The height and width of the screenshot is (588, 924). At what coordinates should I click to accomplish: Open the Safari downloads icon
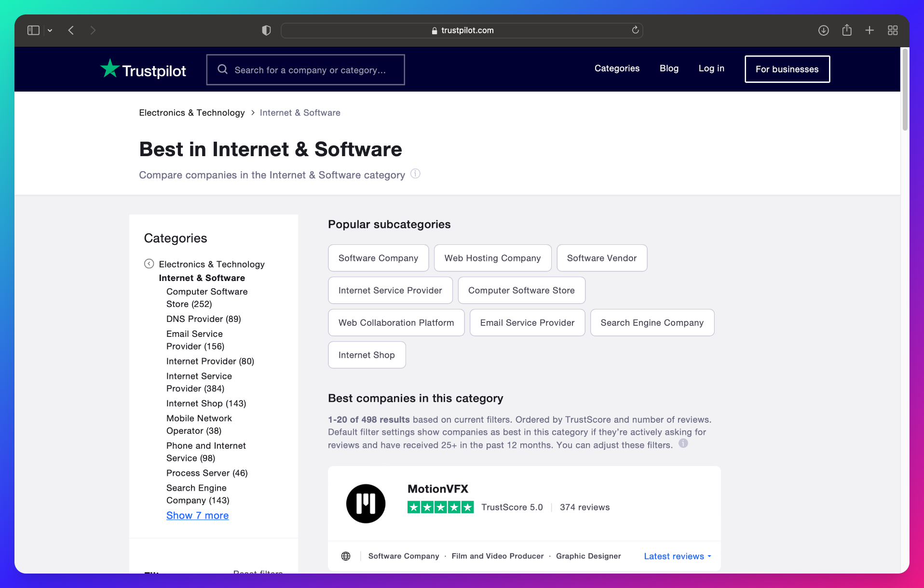coord(823,30)
